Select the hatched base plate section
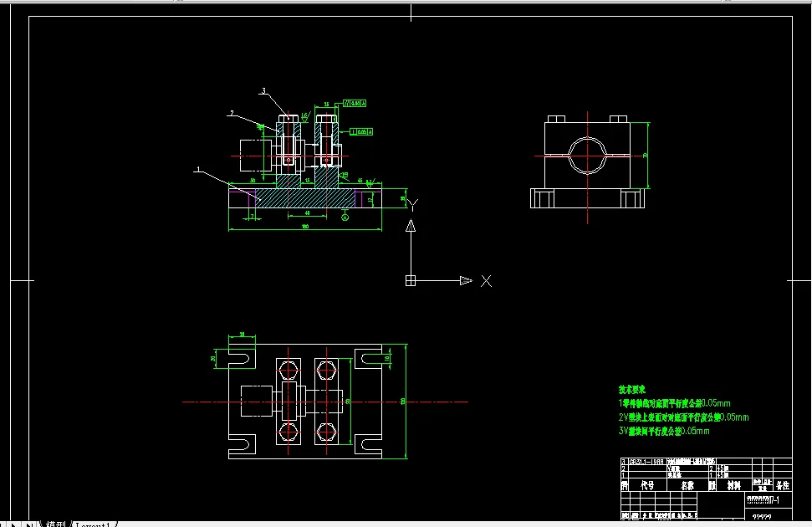812x527 pixels. (x=305, y=198)
